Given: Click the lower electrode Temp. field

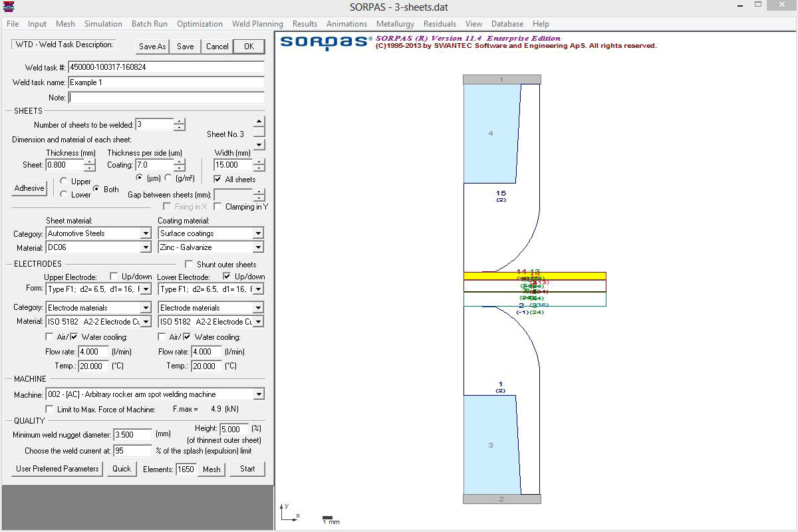Looking at the screenshot, I should click(206, 366).
